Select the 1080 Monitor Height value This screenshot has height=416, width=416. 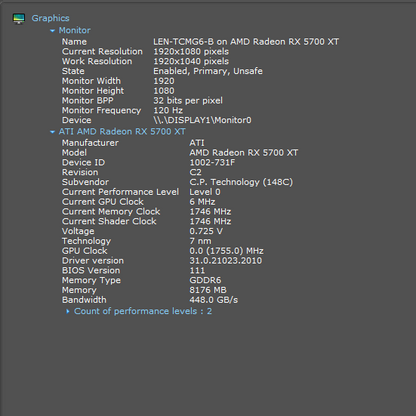point(164,91)
